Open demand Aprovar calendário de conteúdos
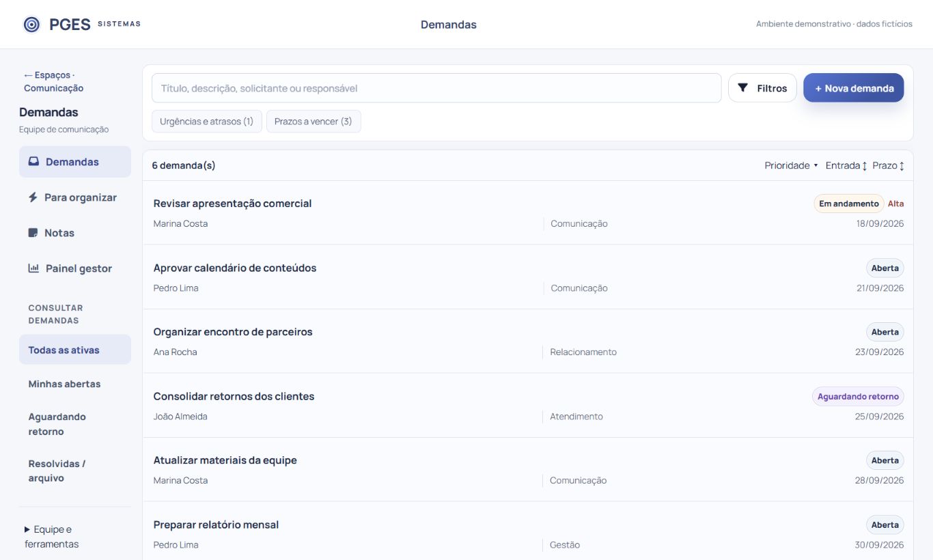 click(x=528, y=277)
